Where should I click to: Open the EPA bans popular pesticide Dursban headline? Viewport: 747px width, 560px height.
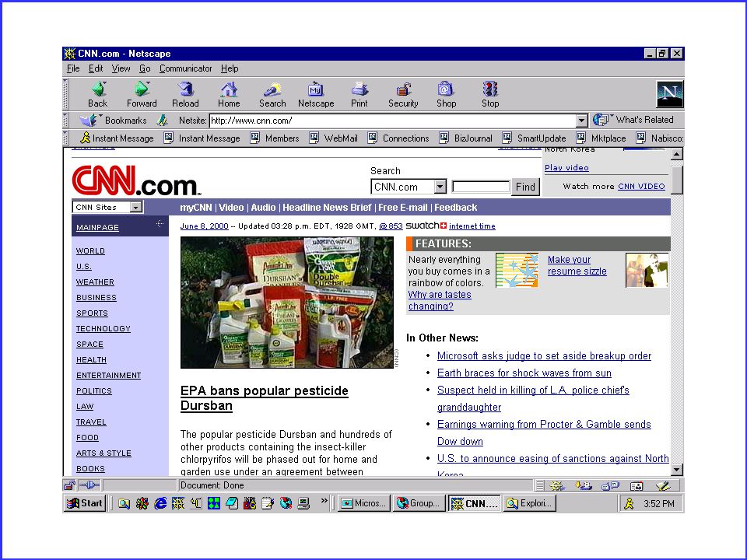(x=265, y=398)
